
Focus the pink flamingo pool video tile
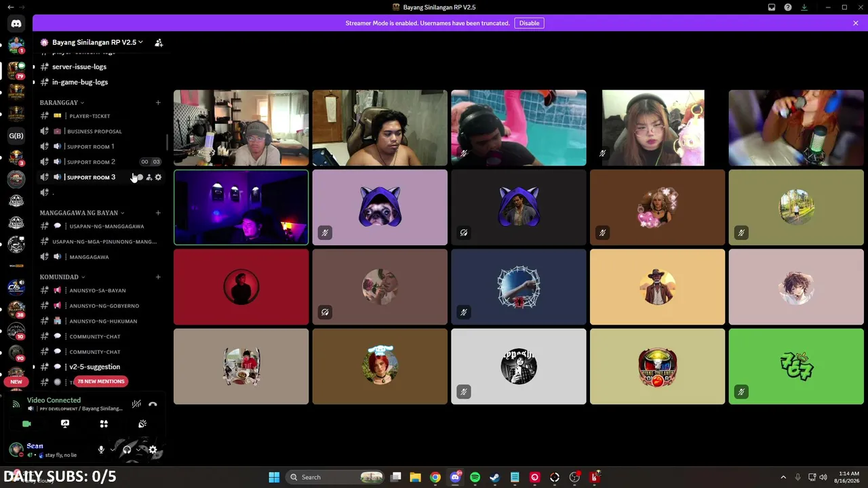point(519,128)
